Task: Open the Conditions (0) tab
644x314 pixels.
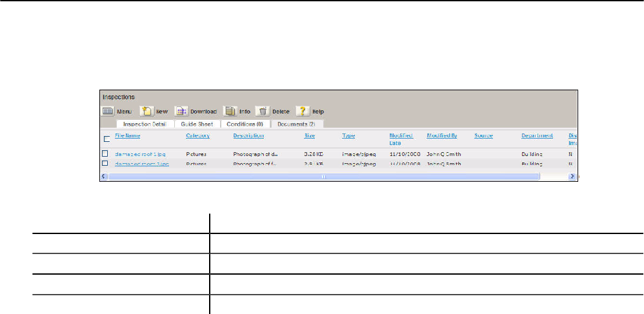Action: (x=245, y=124)
